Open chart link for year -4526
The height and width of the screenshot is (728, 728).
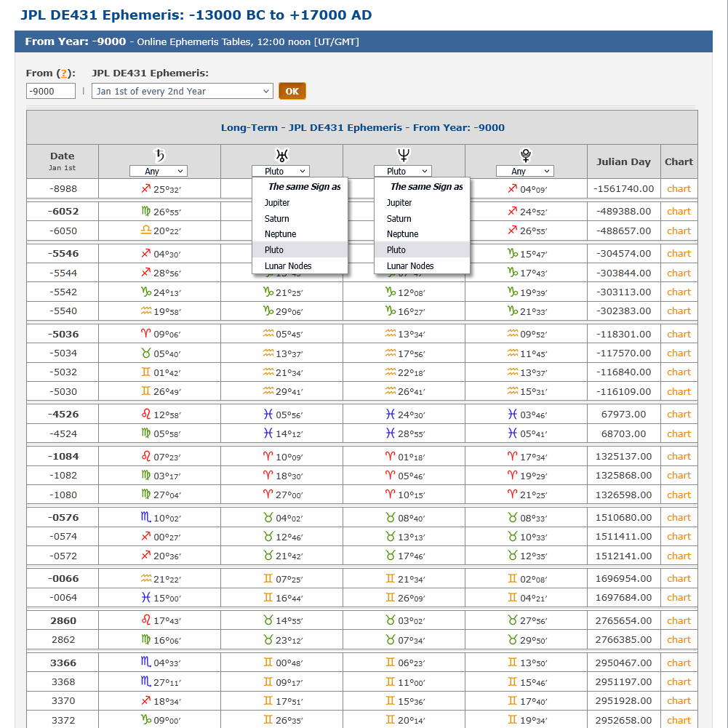679,414
